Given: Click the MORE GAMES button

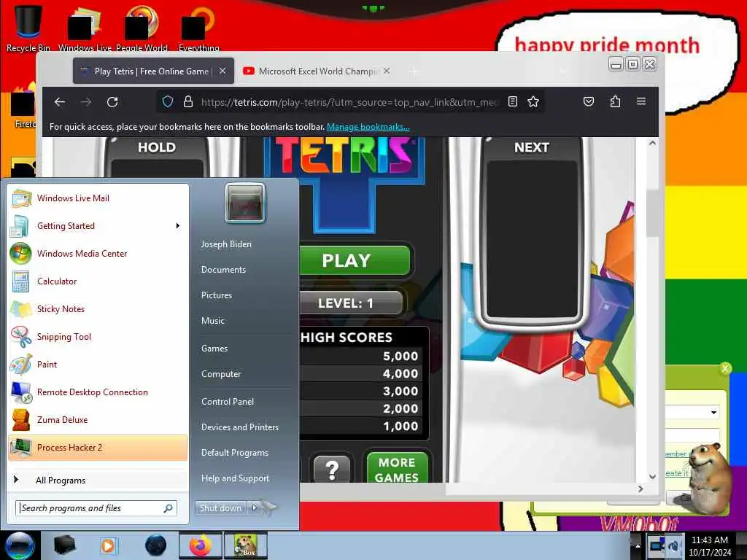Looking at the screenshot, I should (x=398, y=468).
